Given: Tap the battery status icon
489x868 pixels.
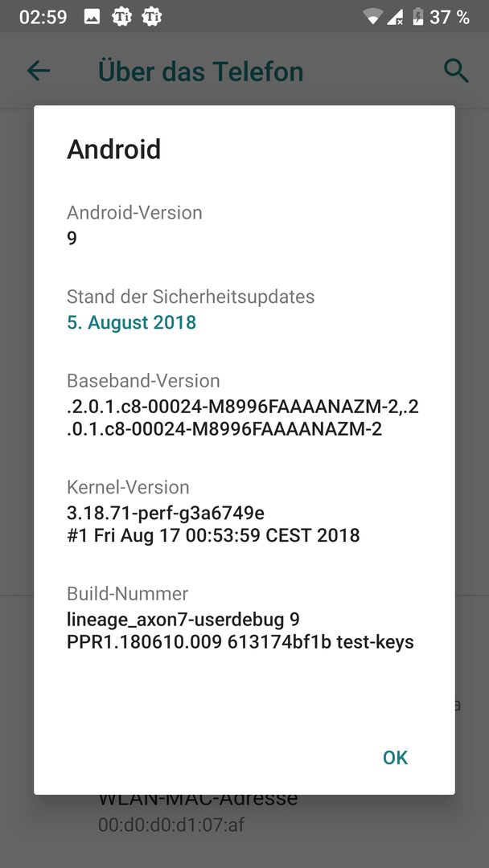Looking at the screenshot, I should pos(417,16).
